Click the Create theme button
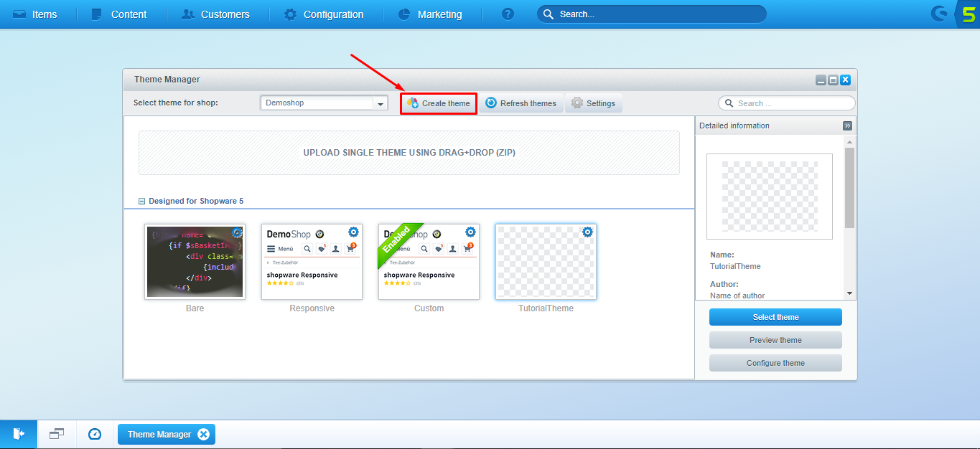 tap(439, 103)
